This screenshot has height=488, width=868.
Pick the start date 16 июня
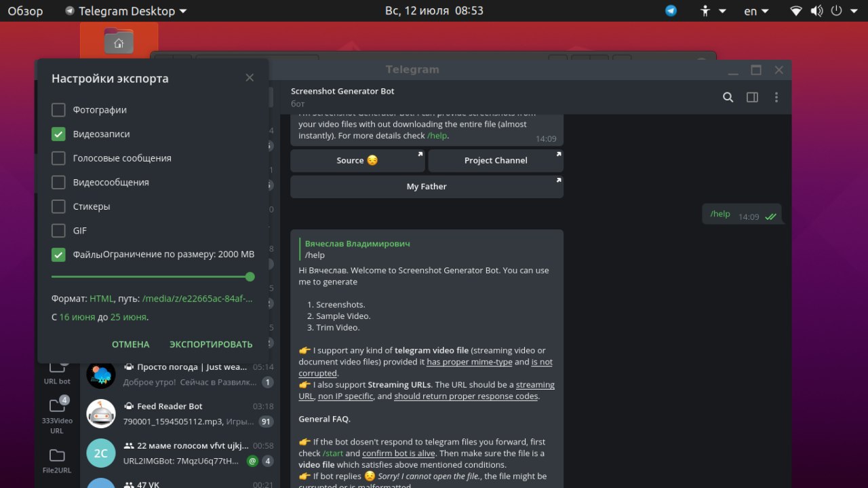[77, 317]
